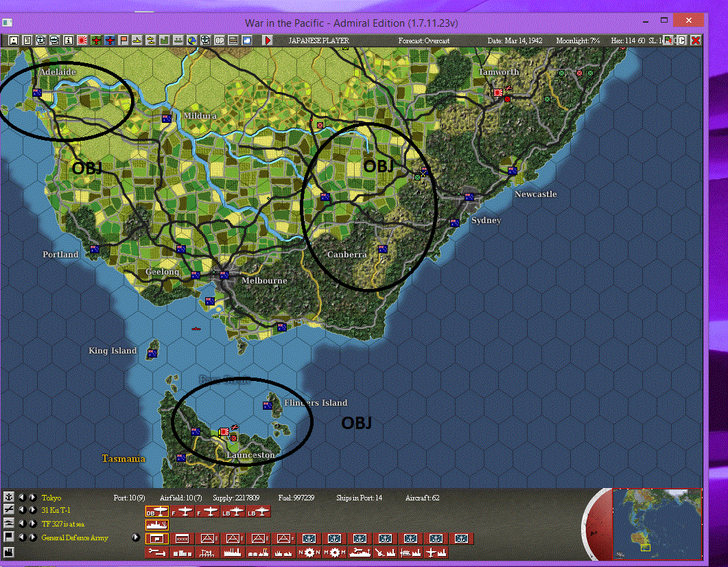Go to next base after Tokyo
Screen dimensions: 728x567
click(x=32, y=498)
